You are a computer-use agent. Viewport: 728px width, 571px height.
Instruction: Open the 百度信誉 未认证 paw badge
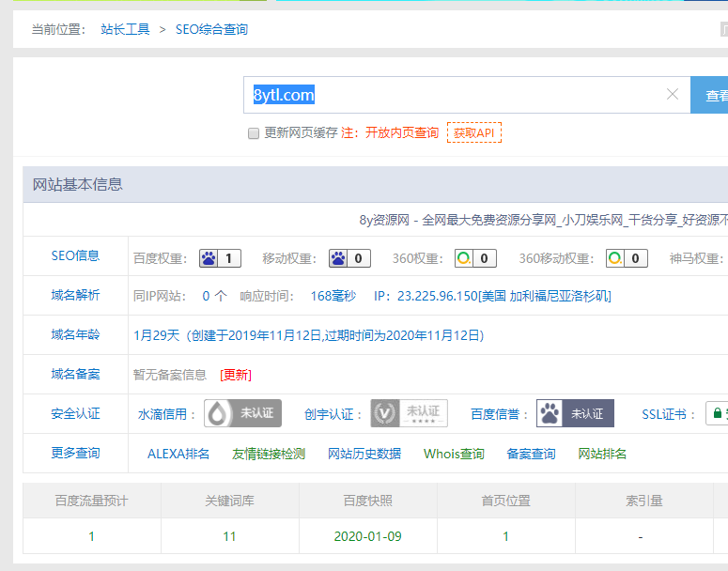pos(575,413)
